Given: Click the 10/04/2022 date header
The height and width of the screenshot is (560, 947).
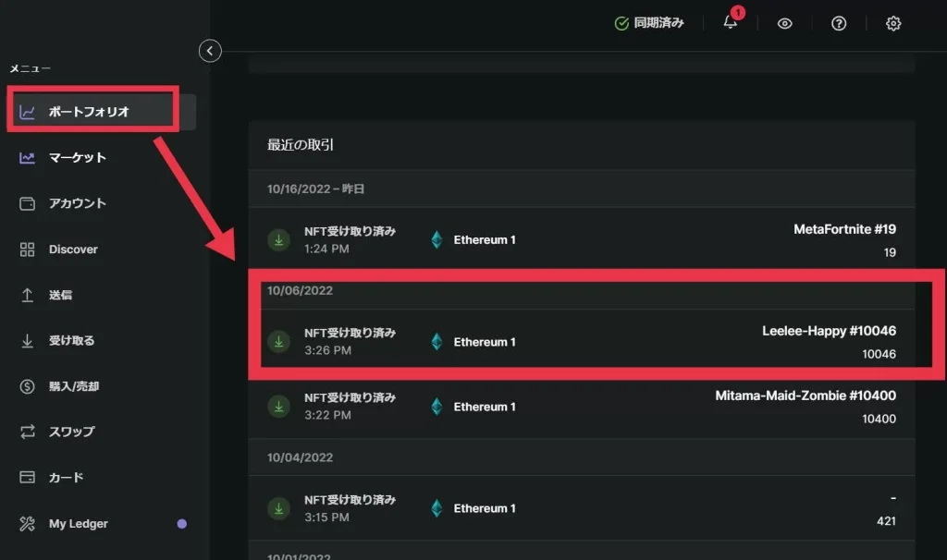Looking at the screenshot, I should (x=301, y=457).
